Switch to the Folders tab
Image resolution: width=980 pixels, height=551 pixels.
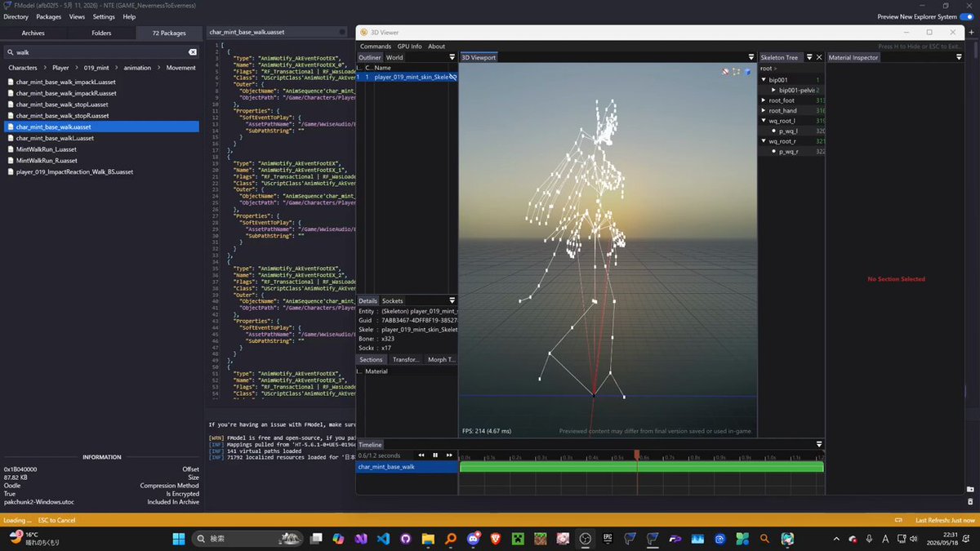click(101, 33)
